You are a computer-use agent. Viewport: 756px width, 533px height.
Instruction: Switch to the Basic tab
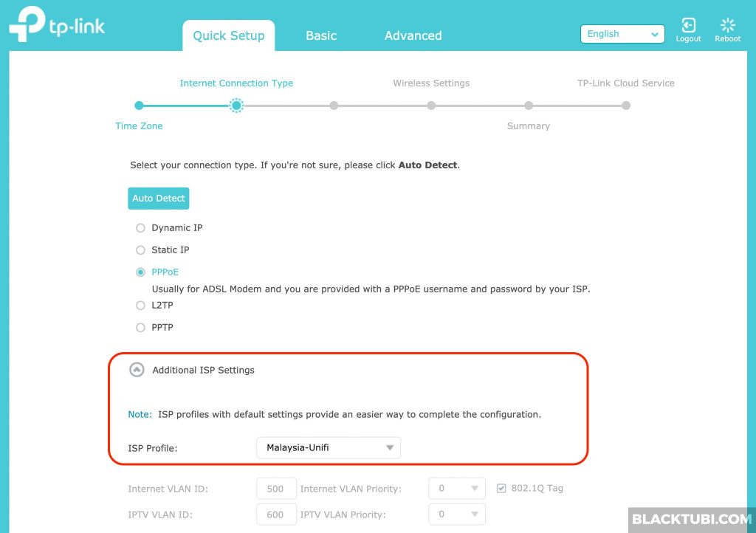[321, 35]
